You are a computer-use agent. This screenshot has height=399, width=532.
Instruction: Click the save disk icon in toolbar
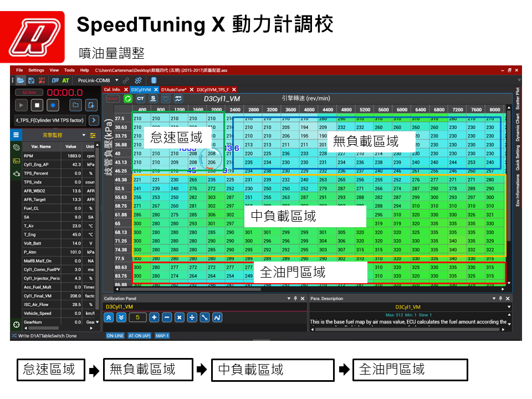tap(32, 80)
